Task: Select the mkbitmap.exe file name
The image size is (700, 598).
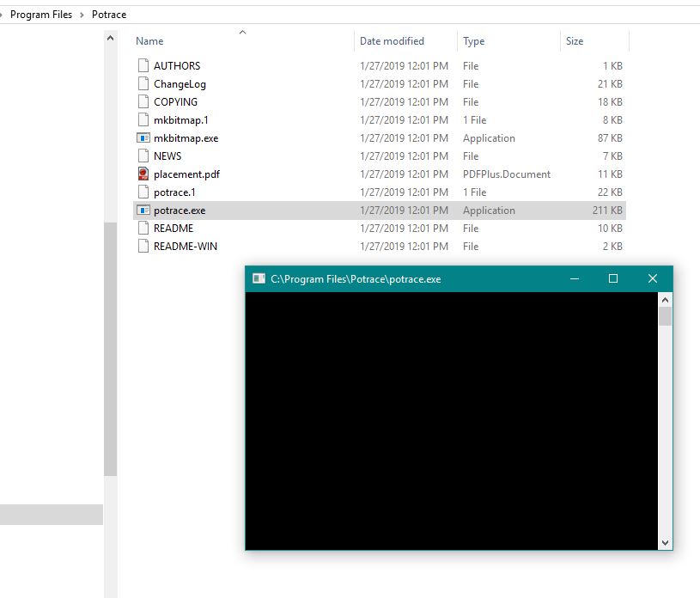Action: pos(186,138)
